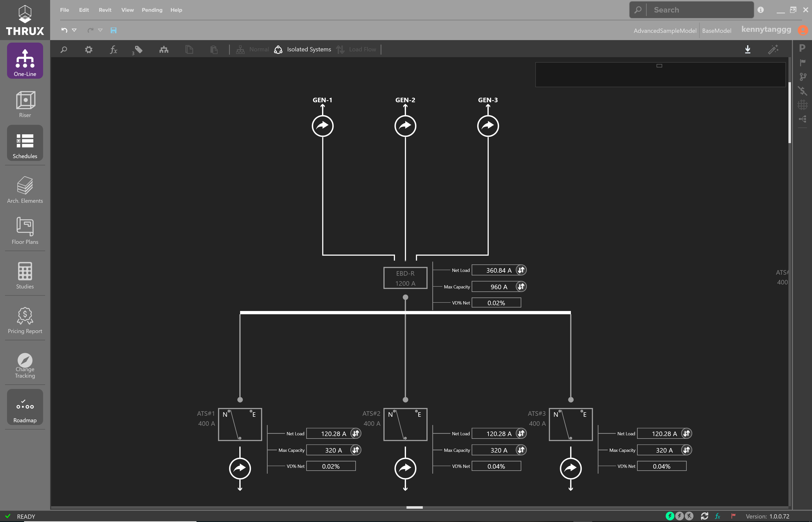This screenshot has height=522, width=812.
Task: Jump to GEN-2 source connector
Action: 405,126
